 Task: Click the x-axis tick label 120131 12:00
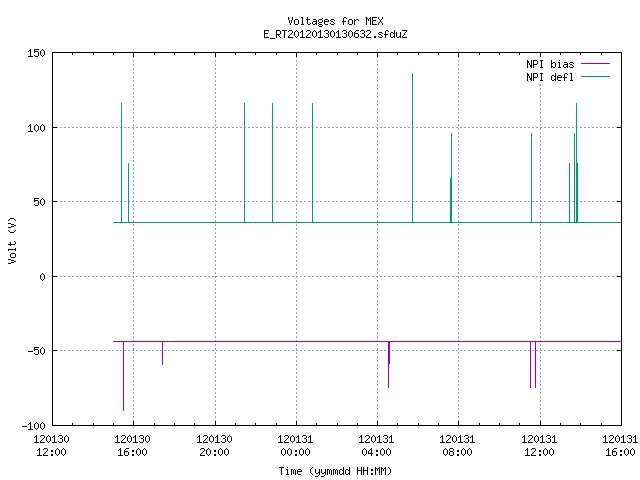(x=539, y=446)
